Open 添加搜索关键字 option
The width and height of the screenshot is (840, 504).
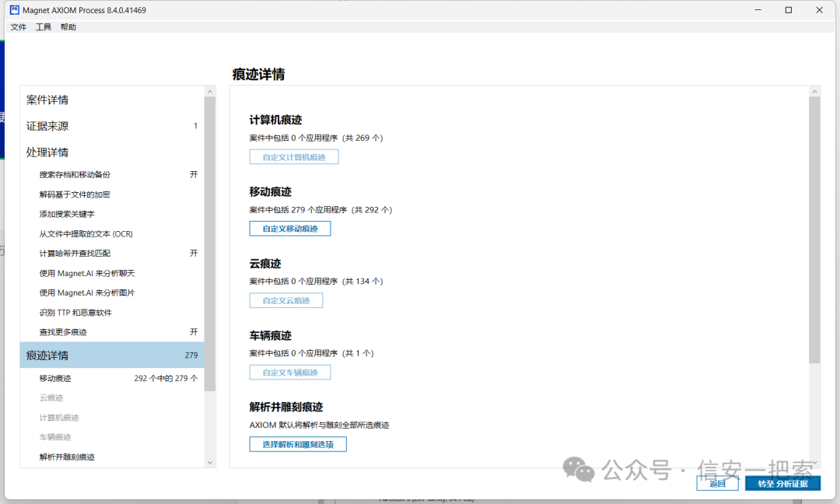112,214
